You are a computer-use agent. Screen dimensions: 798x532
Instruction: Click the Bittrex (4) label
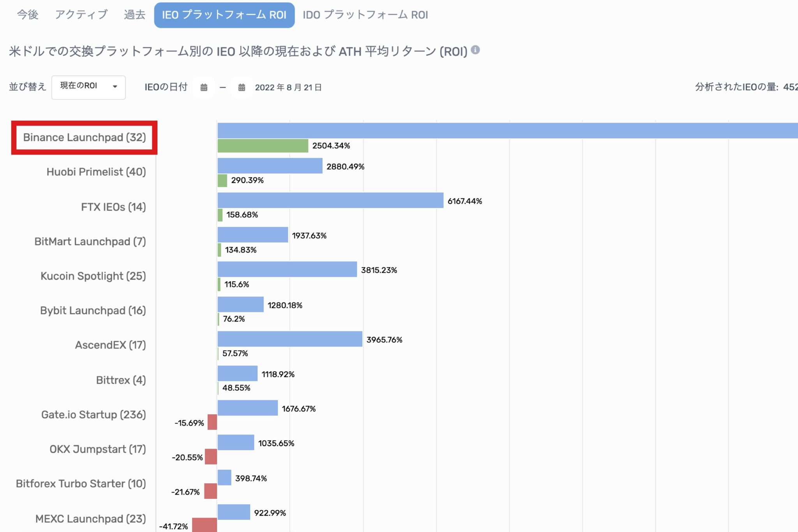tap(121, 380)
